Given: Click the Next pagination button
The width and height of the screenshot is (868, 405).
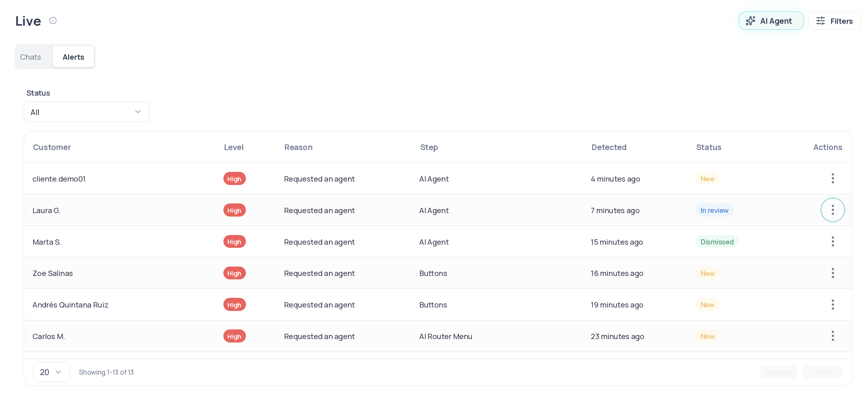Looking at the screenshot, I should click(822, 372).
